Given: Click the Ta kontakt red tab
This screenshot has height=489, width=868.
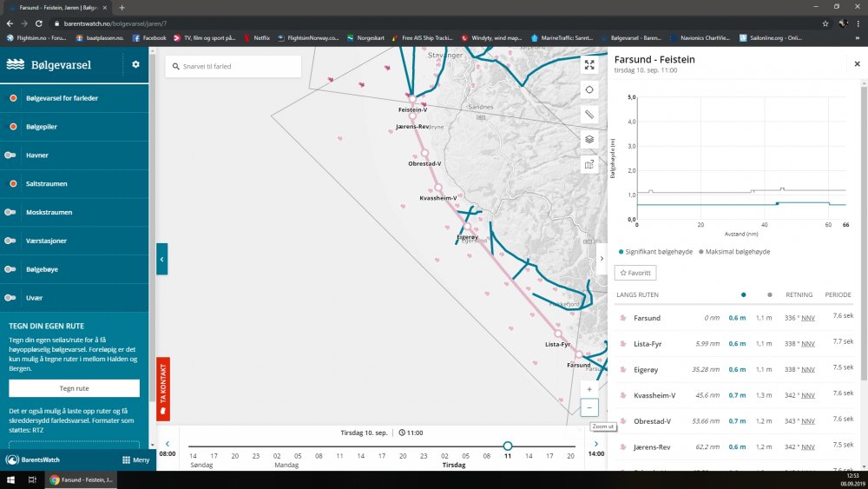Looking at the screenshot, I should 163,389.
